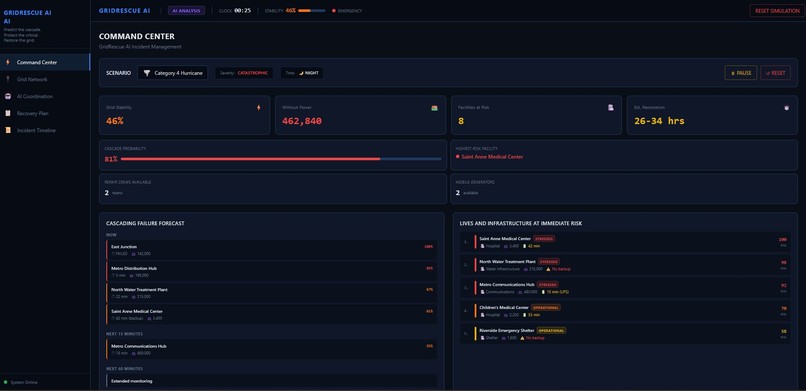Select Metro Distribution Hub forecast row
Screen dimensions: 806x391
click(x=271, y=271)
